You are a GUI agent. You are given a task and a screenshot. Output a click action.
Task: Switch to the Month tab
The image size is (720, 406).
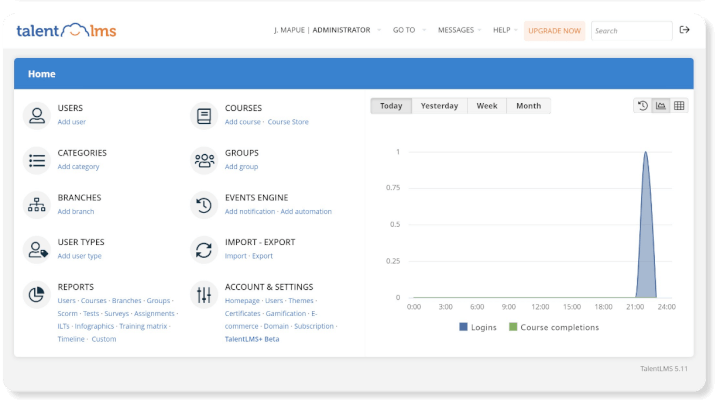529,106
